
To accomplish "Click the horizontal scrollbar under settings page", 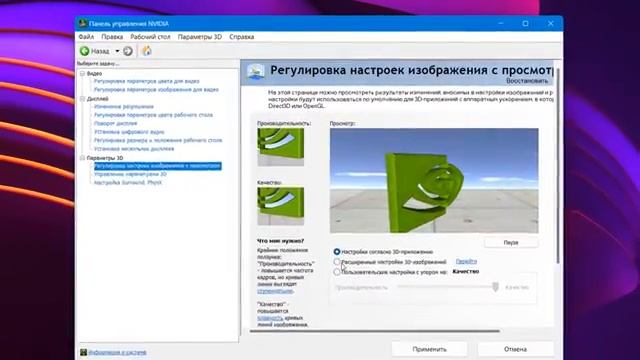I will (375, 331).
